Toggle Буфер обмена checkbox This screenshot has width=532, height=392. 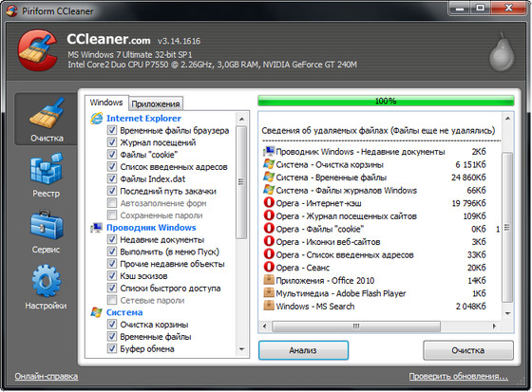pos(112,348)
